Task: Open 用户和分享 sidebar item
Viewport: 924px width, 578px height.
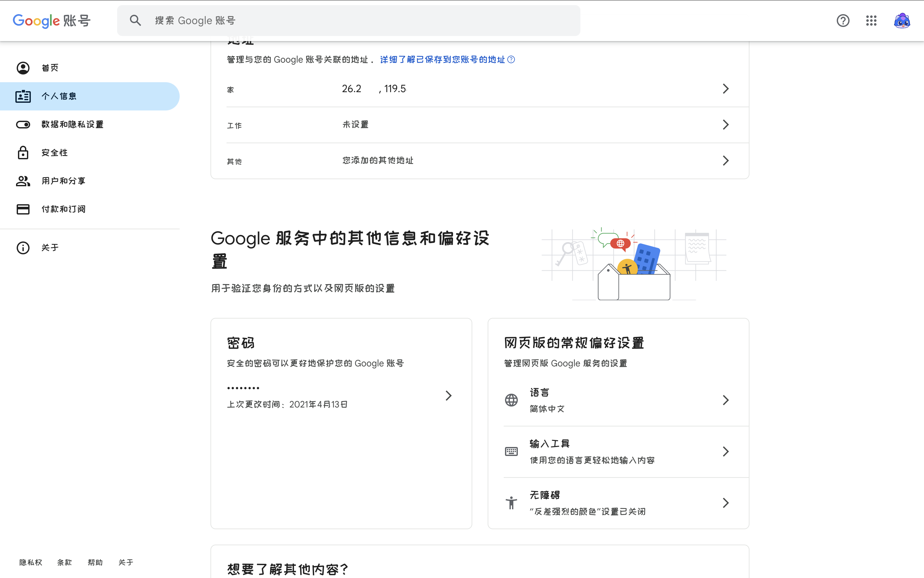Action: click(x=90, y=181)
